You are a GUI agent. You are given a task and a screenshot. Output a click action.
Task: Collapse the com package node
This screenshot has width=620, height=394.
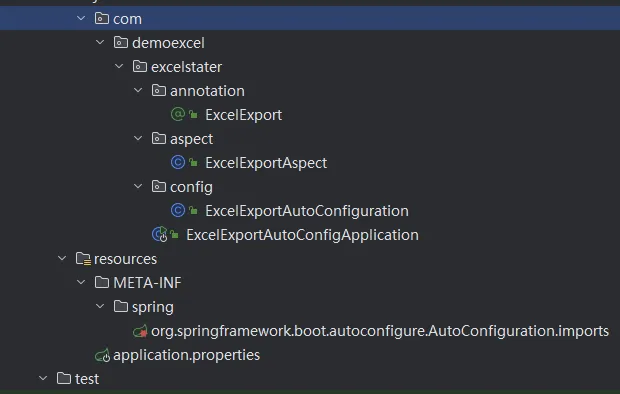[x=81, y=18]
